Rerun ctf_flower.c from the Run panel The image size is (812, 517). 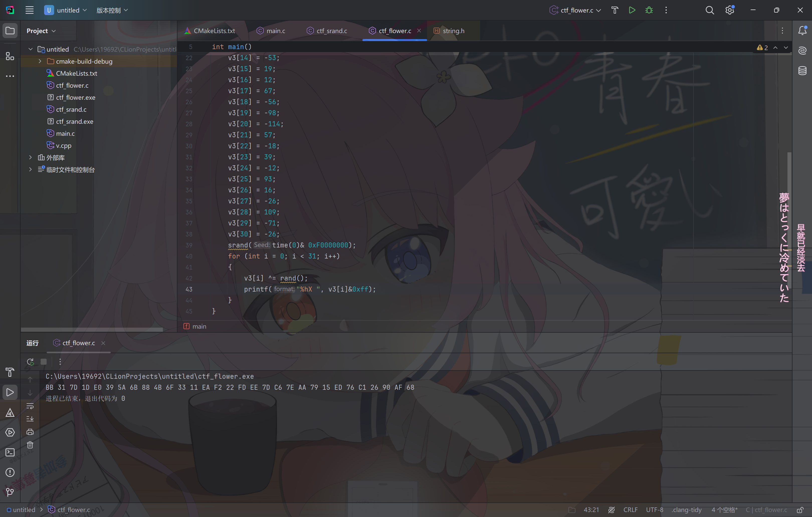[30, 362]
